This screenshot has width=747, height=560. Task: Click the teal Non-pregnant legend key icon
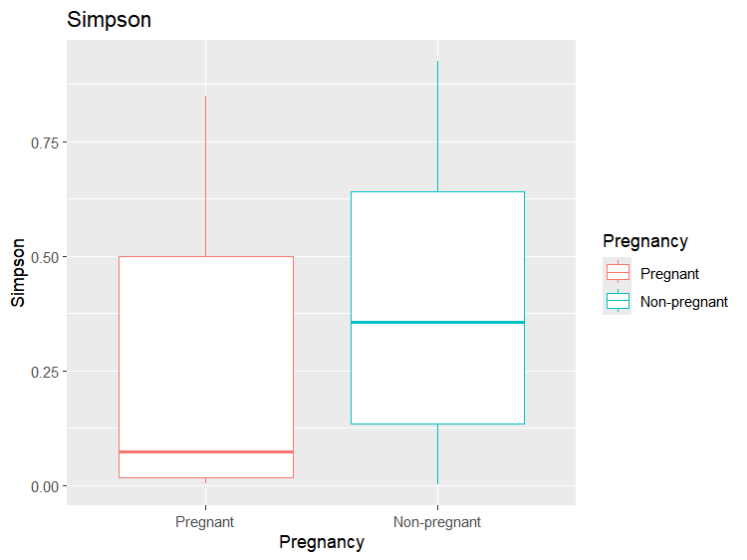(x=619, y=301)
